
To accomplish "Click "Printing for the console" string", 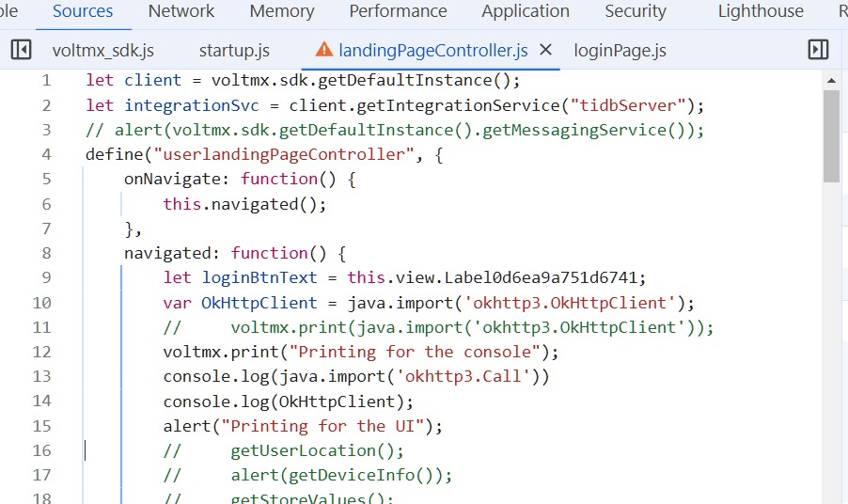I will click(416, 352).
